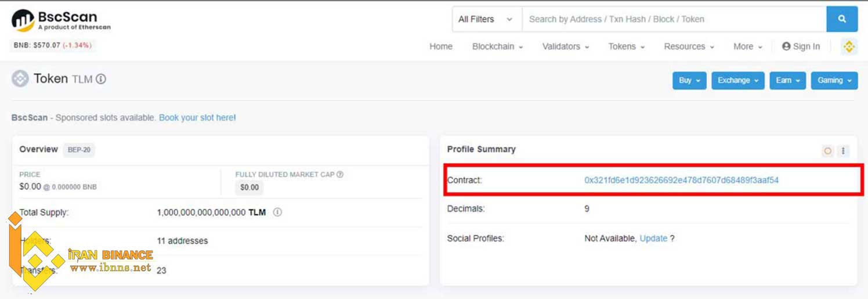Click the info icon after Total Supply value
The height and width of the screenshot is (299, 868).
277,212
